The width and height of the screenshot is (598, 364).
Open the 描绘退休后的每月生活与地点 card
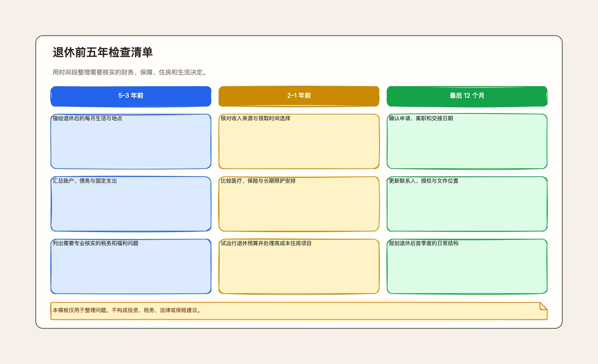[131, 141]
